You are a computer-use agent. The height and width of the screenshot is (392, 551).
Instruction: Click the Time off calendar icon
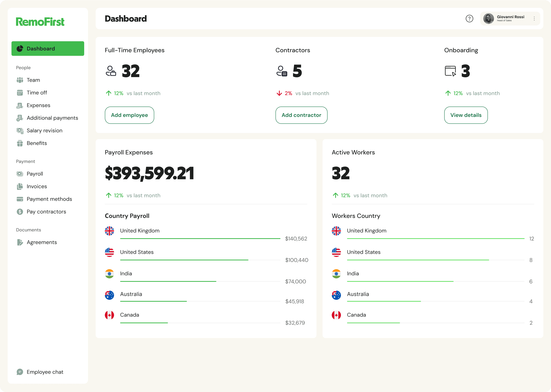20,93
